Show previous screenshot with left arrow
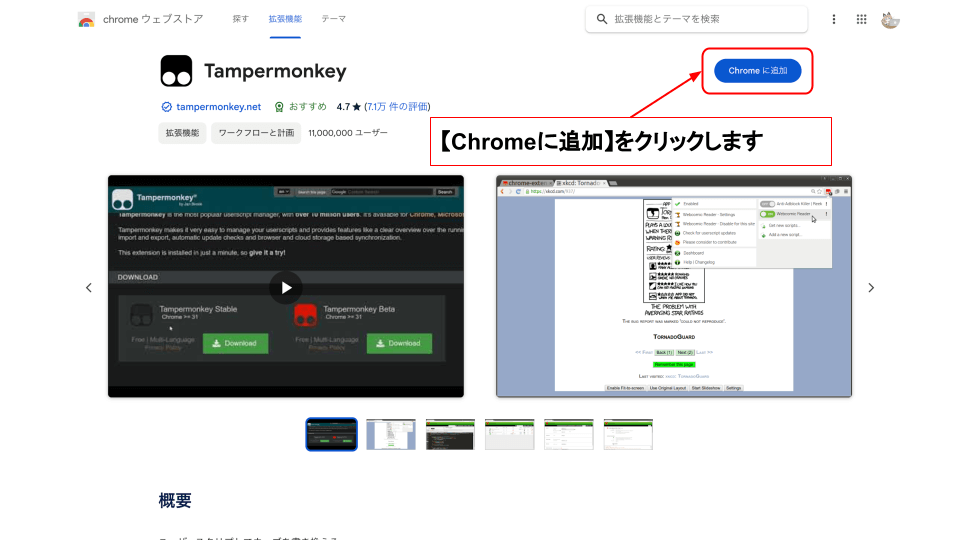This screenshot has height=540, width=960. tap(88, 288)
